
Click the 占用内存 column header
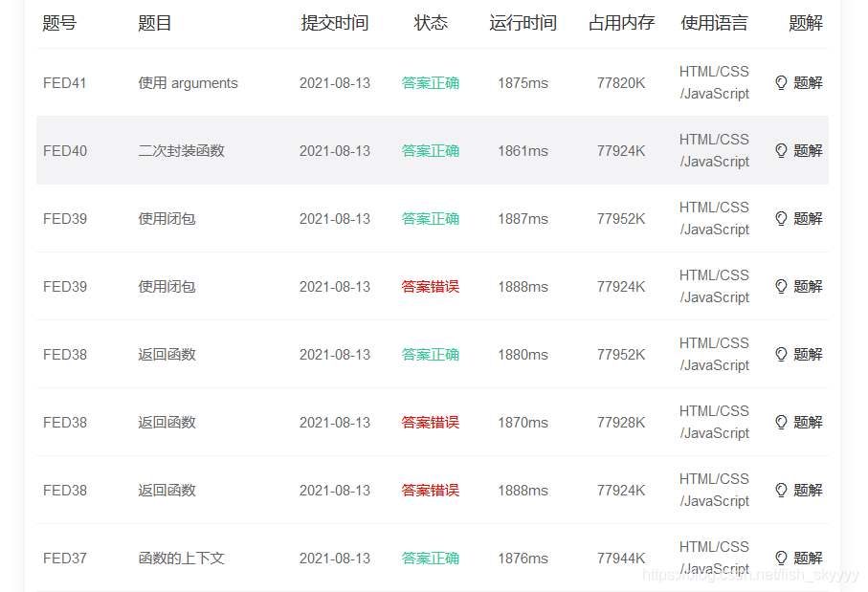[x=621, y=23]
